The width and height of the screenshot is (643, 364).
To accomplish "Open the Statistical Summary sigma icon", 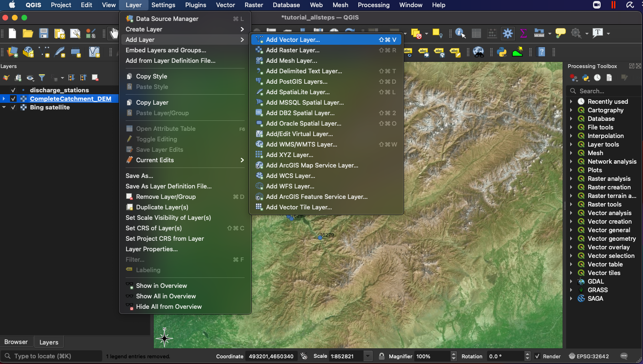I will (x=524, y=33).
